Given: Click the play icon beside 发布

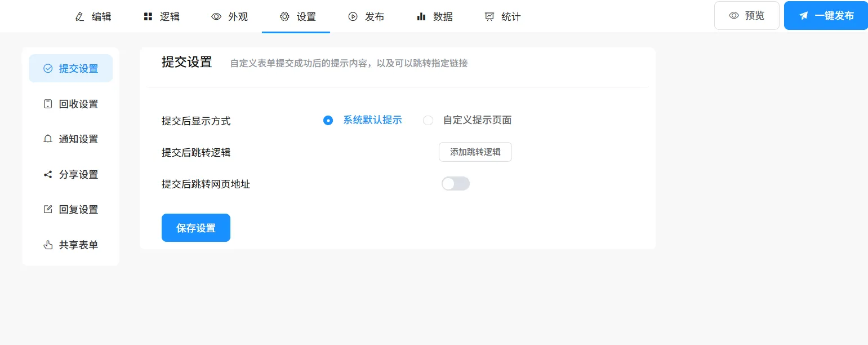Looking at the screenshot, I should coord(353,16).
